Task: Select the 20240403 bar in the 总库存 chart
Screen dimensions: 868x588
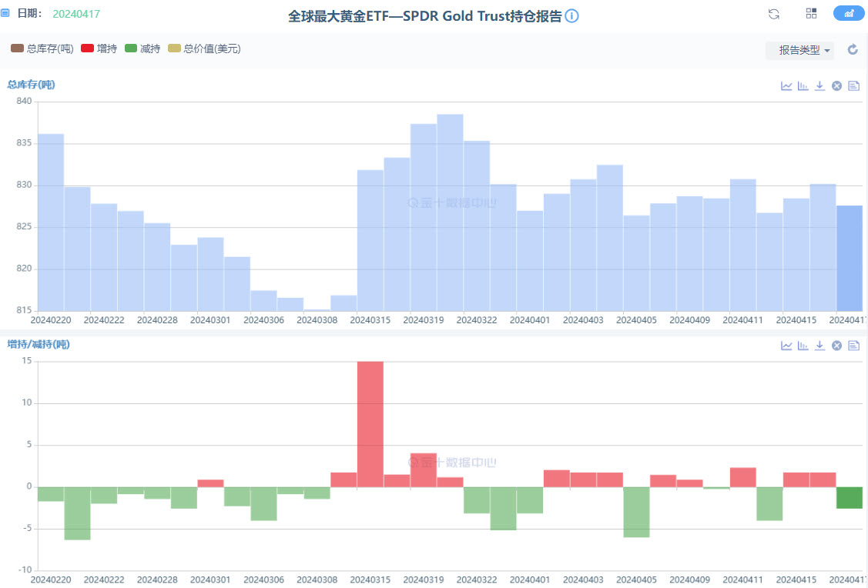Action: pos(584,245)
